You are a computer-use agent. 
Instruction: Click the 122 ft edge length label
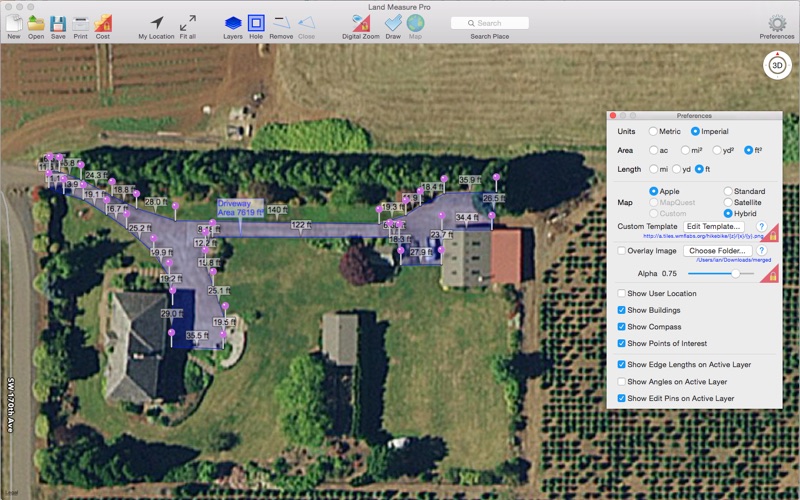[x=301, y=225]
